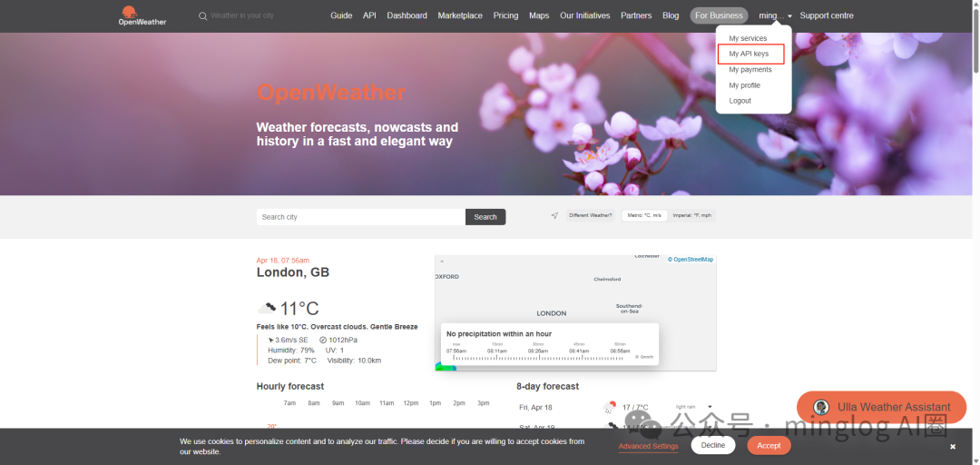Choose Logout from the account menu
980x465 pixels.
click(x=740, y=101)
